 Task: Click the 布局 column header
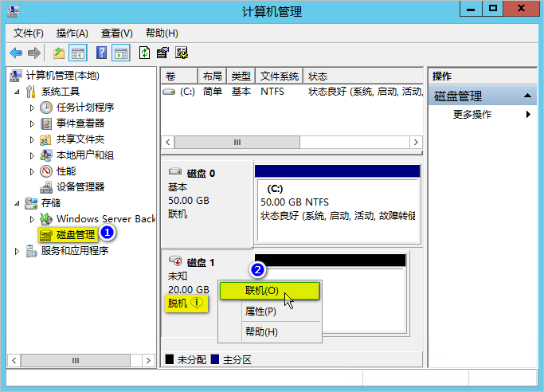[212, 76]
